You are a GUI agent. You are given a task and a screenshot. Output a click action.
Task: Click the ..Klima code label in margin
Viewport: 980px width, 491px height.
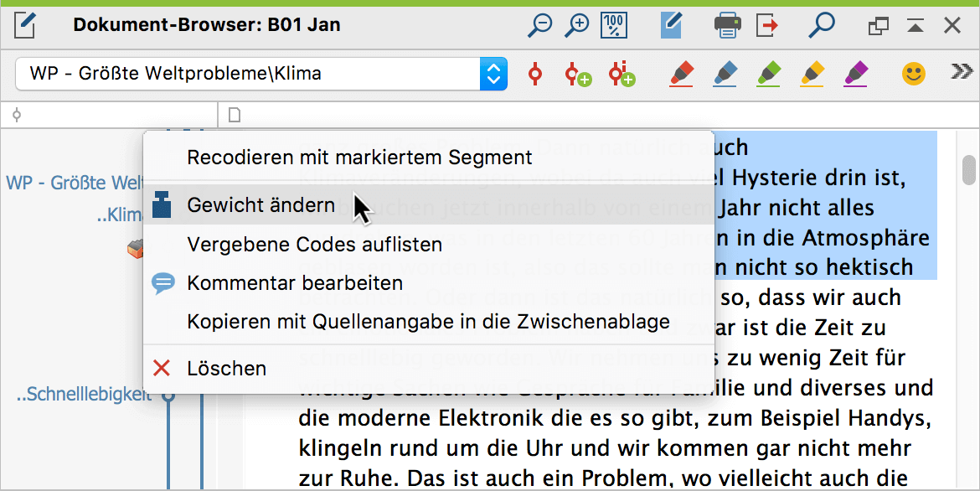coord(120,216)
